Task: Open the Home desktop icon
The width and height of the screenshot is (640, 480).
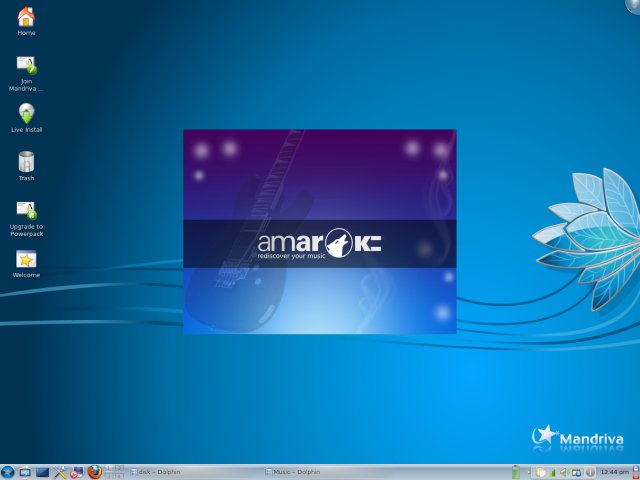Action: coord(26,21)
